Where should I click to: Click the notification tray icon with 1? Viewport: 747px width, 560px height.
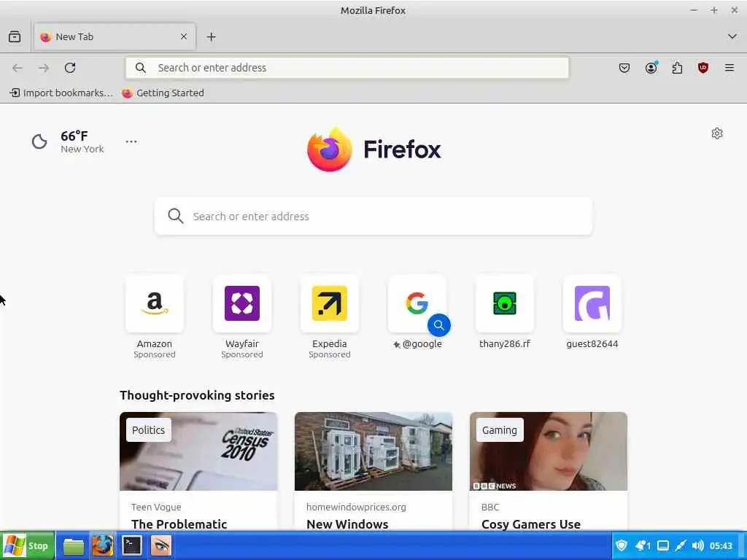[x=643, y=545]
